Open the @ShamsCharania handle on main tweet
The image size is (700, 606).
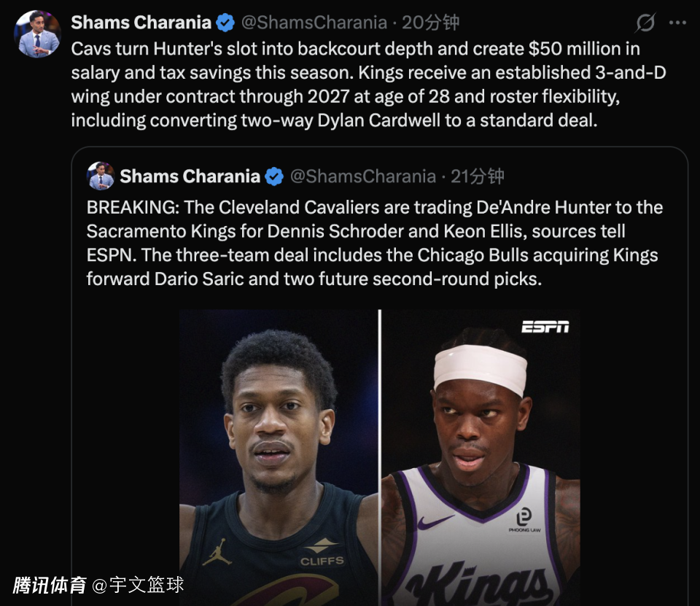click(x=314, y=23)
